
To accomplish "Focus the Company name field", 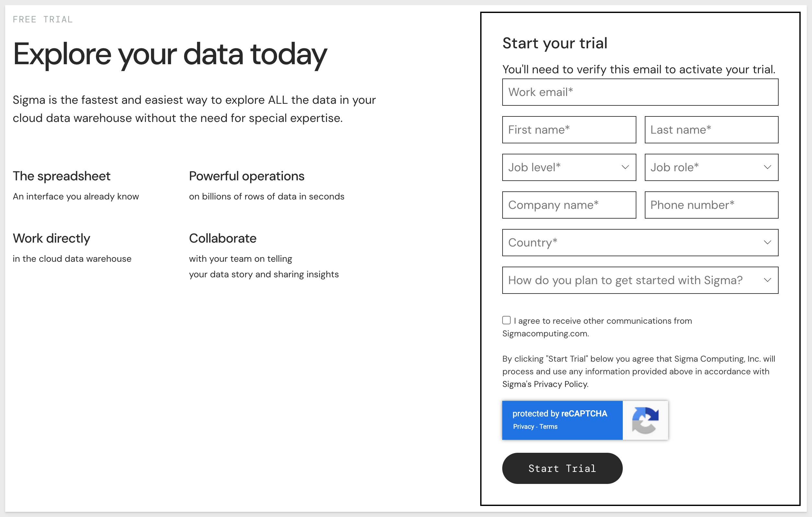I will pyautogui.click(x=569, y=205).
